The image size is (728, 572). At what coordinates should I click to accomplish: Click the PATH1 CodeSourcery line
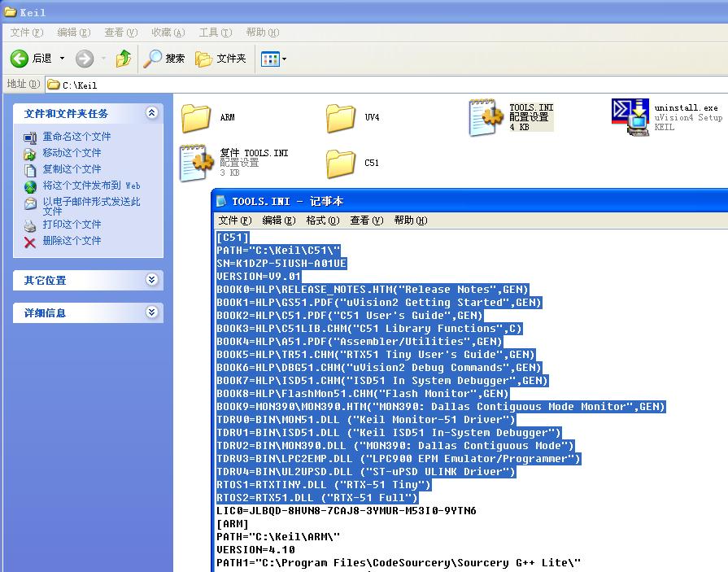399,563
